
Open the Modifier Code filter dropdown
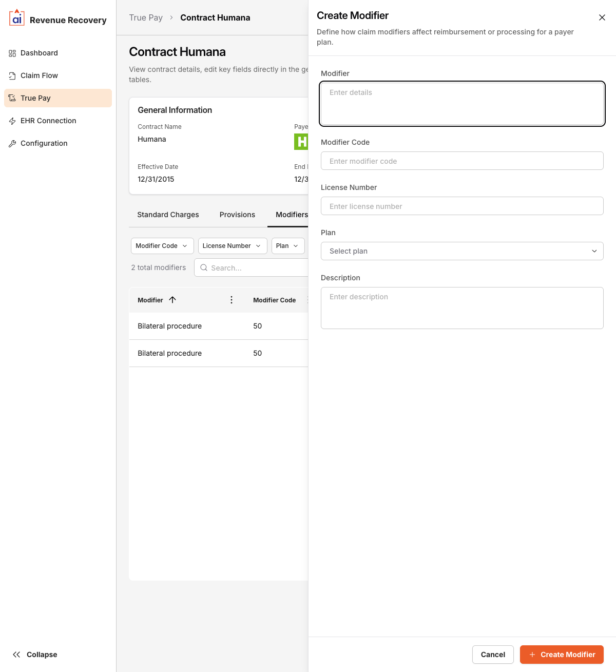(162, 246)
